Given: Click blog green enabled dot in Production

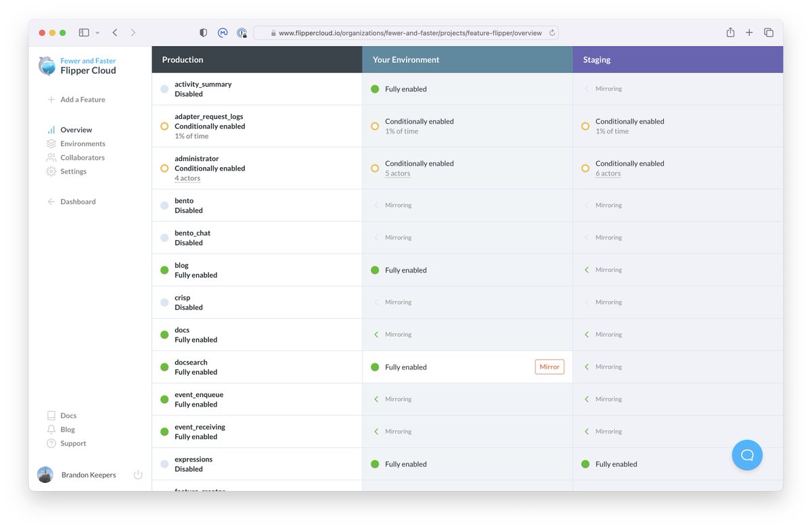Looking at the screenshot, I should click(164, 270).
